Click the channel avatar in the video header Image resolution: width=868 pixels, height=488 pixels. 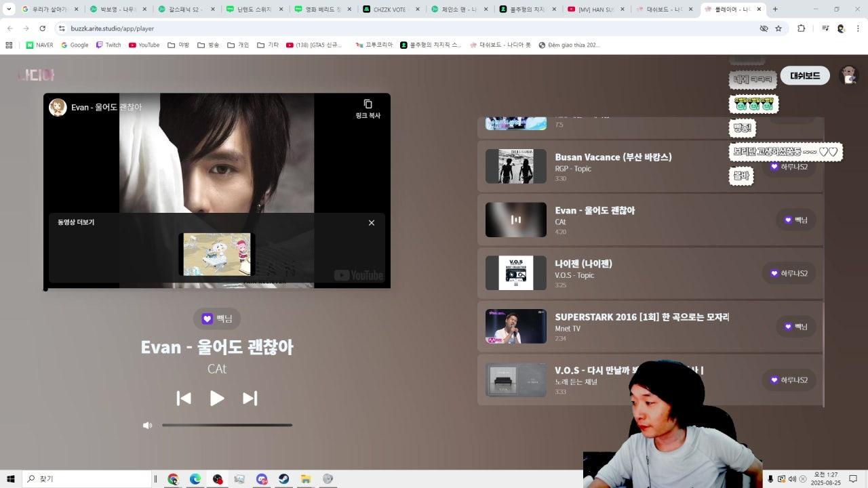point(58,107)
